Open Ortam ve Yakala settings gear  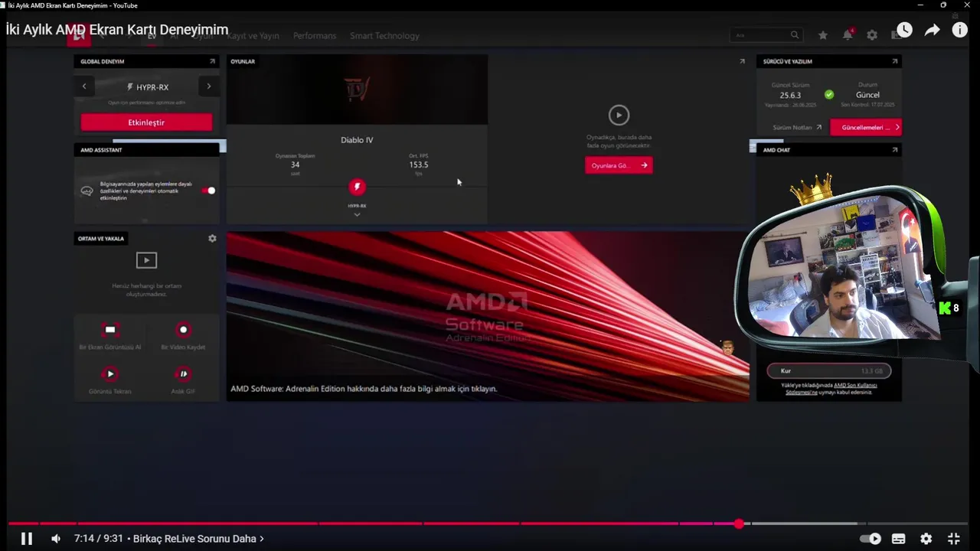(x=212, y=239)
